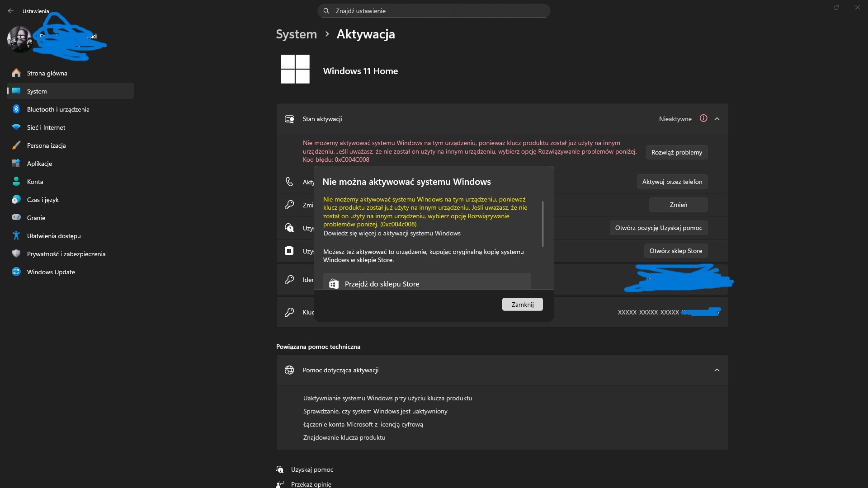The height and width of the screenshot is (488, 868).
Task: Click Otwórz pozycję Uzyskaj pomoc button
Action: click(659, 228)
